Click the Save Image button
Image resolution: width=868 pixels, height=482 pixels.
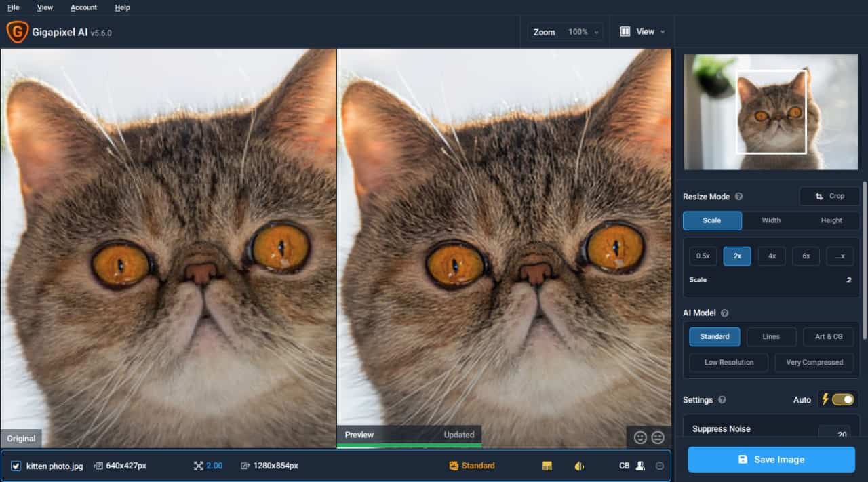click(x=771, y=459)
